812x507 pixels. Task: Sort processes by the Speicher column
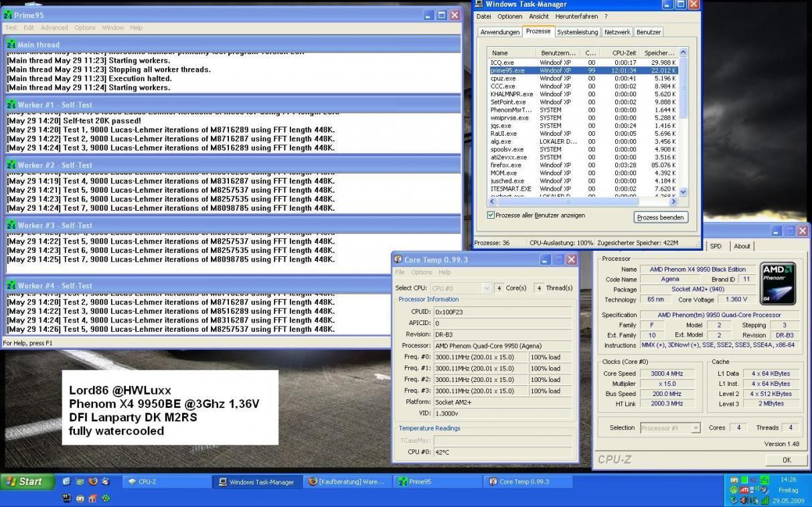[x=659, y=53]
